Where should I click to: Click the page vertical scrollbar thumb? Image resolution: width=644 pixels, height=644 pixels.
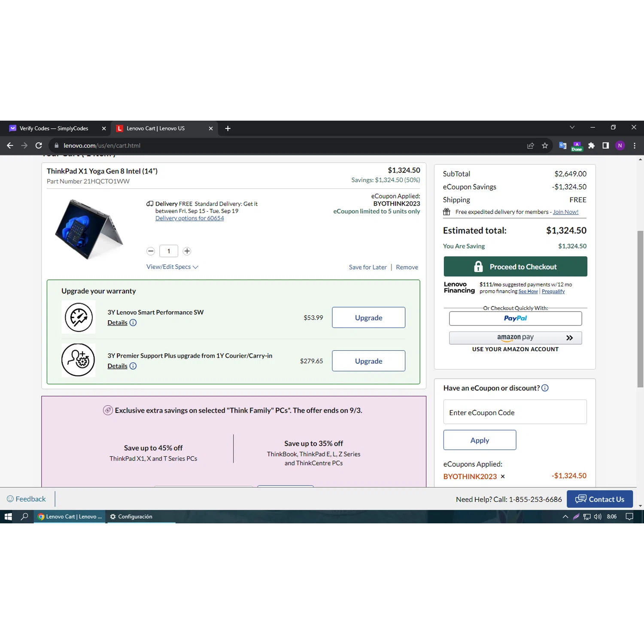tap(640, 309)
